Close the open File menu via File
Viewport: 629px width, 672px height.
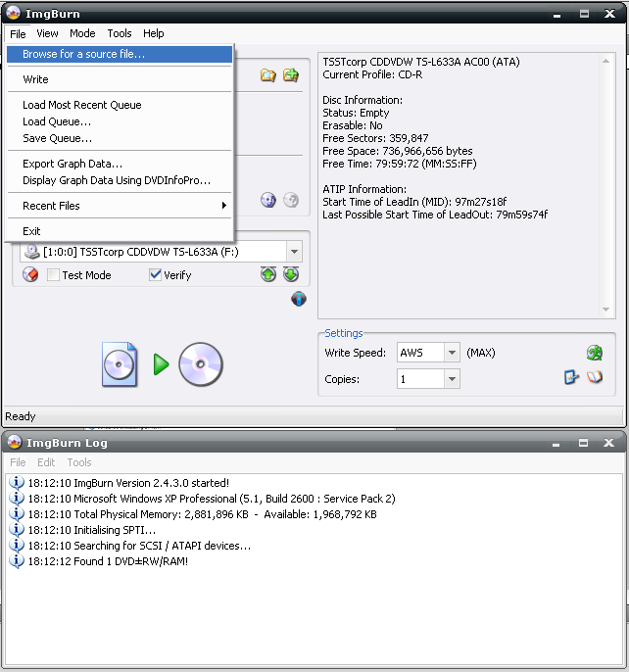[18, 34]
